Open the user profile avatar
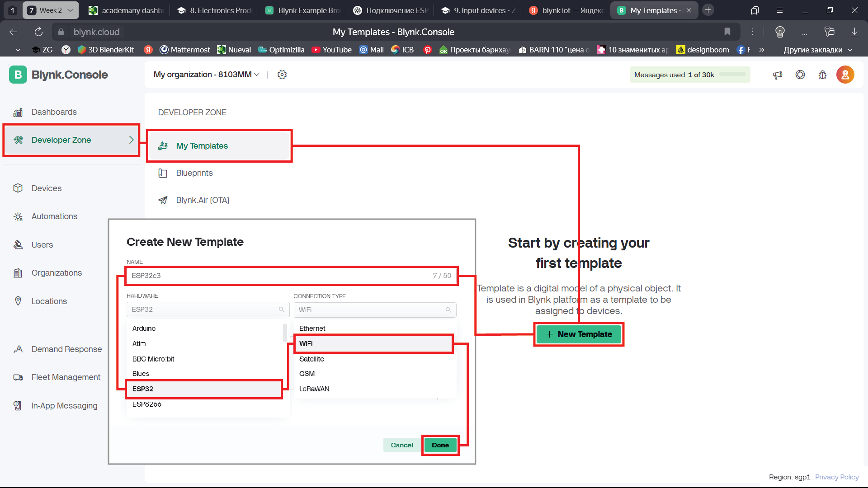This screenshot has height=488, width=868. point(845,75)
